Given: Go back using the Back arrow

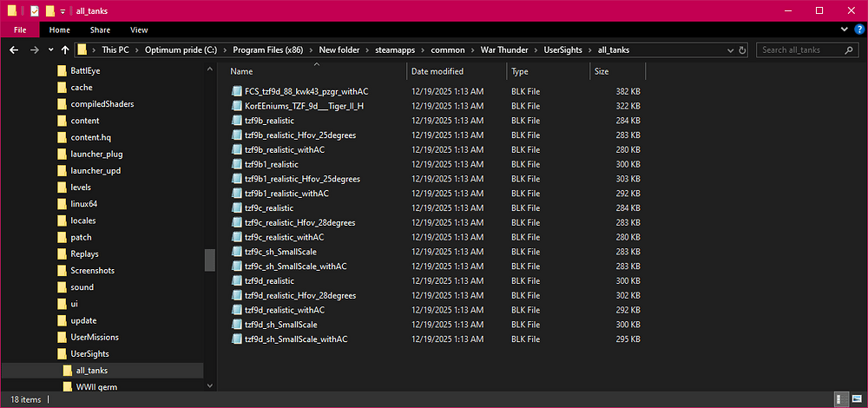Looking at the screenshot, I should coord(14,50).
